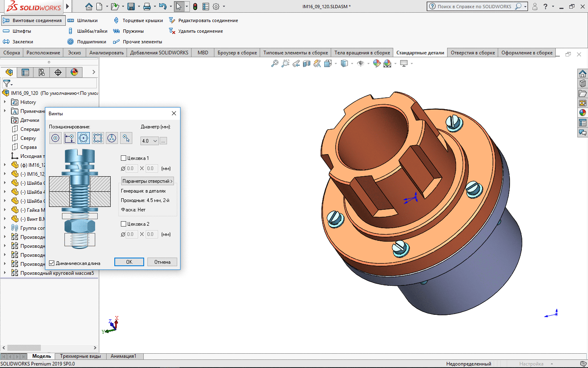Enable the Цековка 2 checkbox
The height and width of the screenshot is (368, 588).
pyautogui.click(x=124, y=224)
